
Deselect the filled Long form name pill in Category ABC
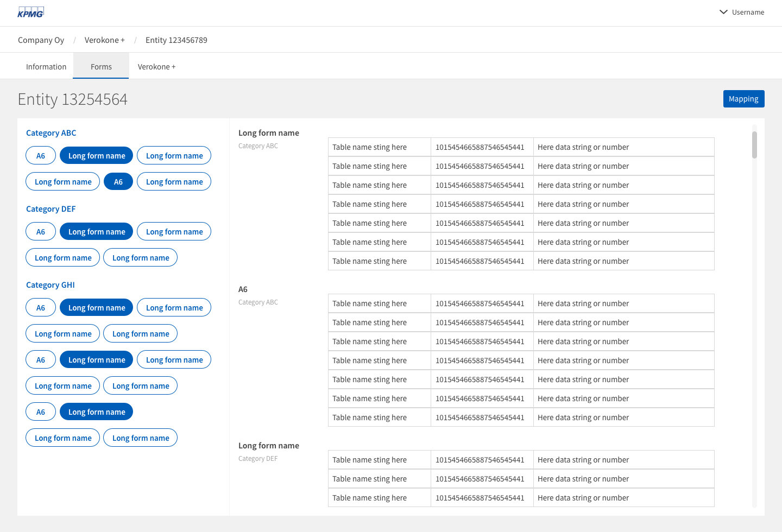(97, 156)
